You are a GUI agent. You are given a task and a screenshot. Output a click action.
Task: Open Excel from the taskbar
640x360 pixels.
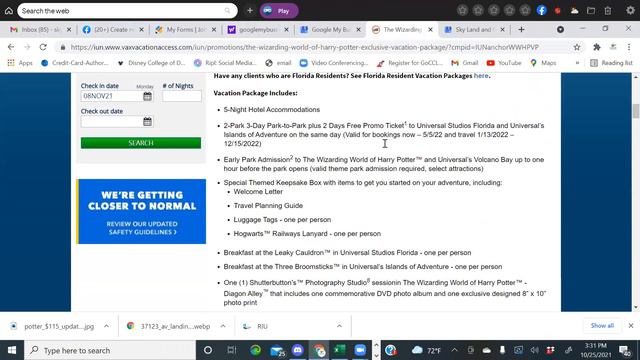tap(339, 350)
